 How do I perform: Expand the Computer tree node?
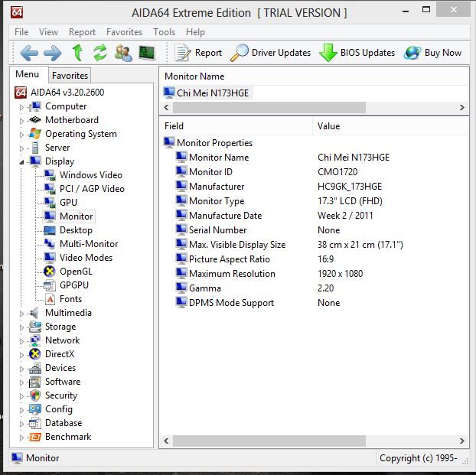(21, 107)
